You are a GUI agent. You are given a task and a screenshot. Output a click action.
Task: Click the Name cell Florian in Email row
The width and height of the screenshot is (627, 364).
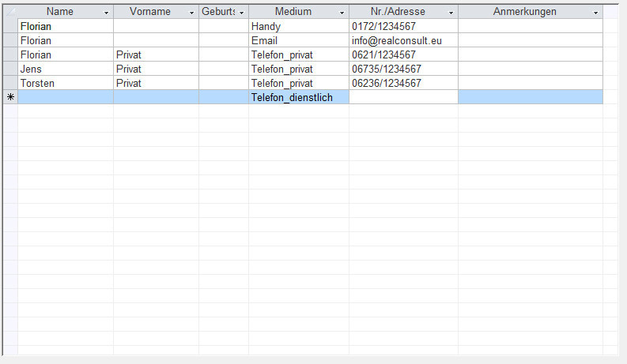click(66, 40)
